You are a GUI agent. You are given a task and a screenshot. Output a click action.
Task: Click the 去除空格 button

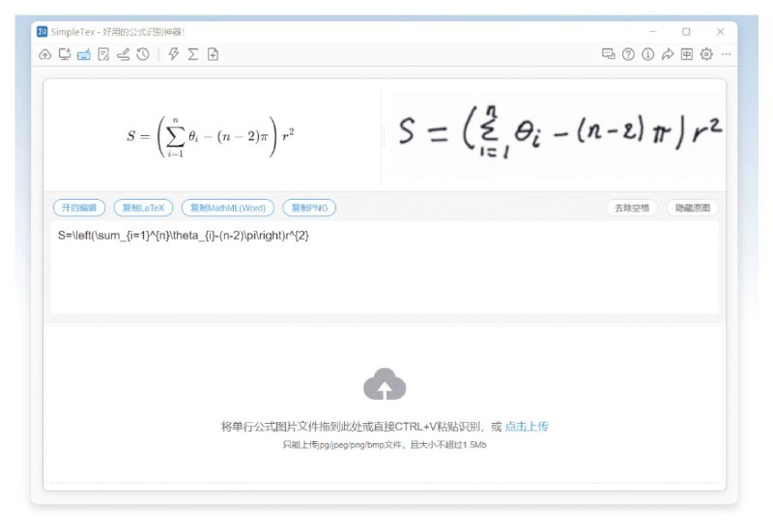[632, 208]
